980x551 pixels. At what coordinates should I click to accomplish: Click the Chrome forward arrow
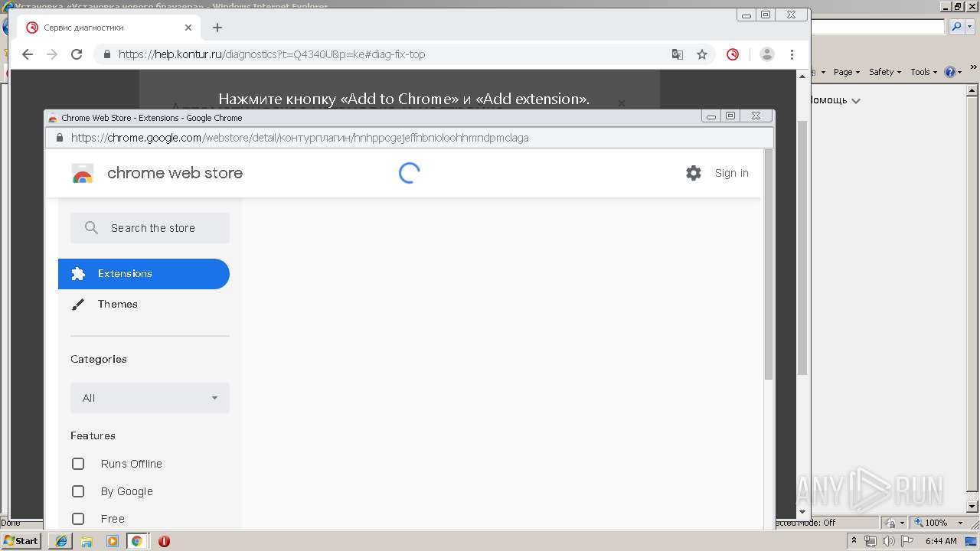pyautogui.click(x=52, y=54)
